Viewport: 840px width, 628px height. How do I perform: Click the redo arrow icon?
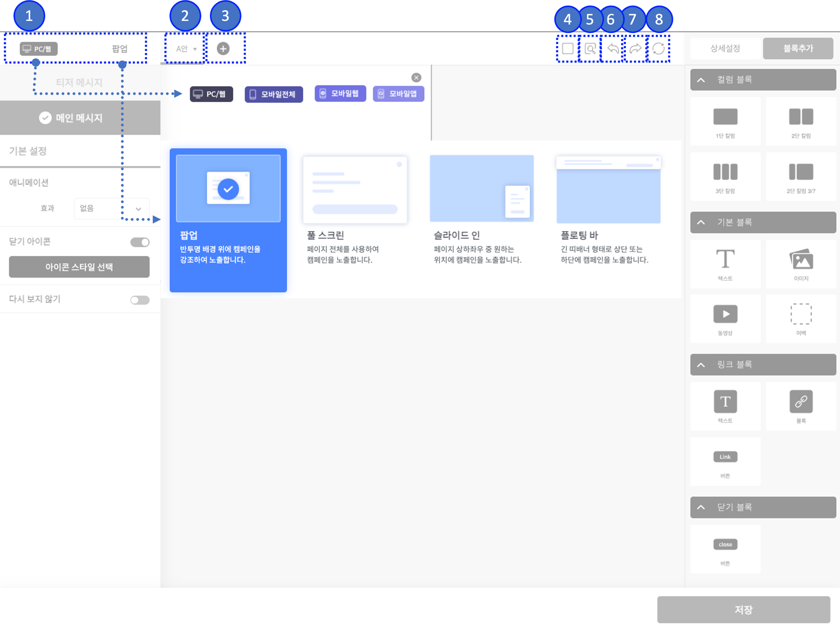[635, 48]
